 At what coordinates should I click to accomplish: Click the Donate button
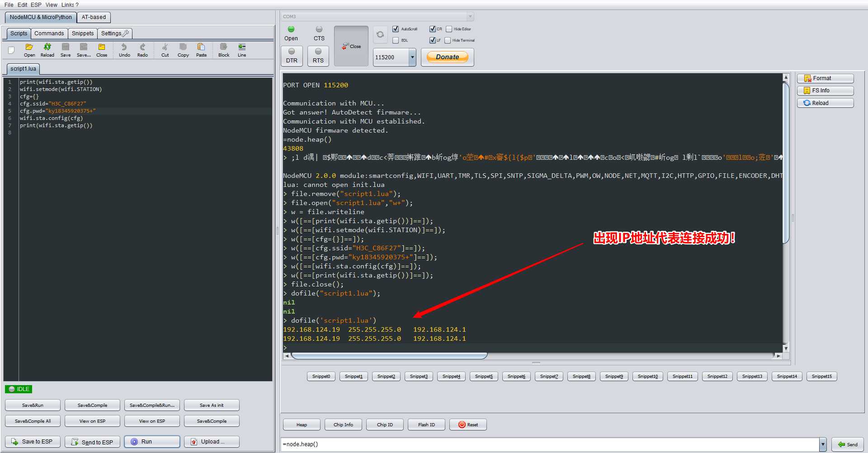point(448,57)
